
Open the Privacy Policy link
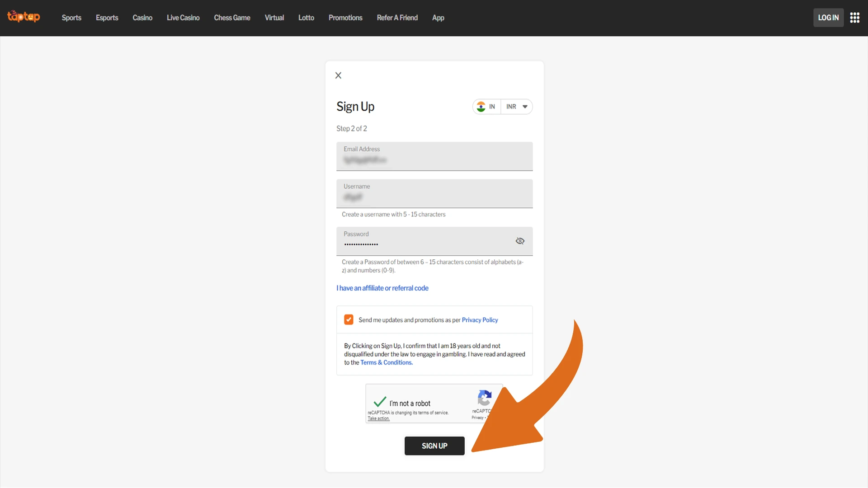[480, 320]
